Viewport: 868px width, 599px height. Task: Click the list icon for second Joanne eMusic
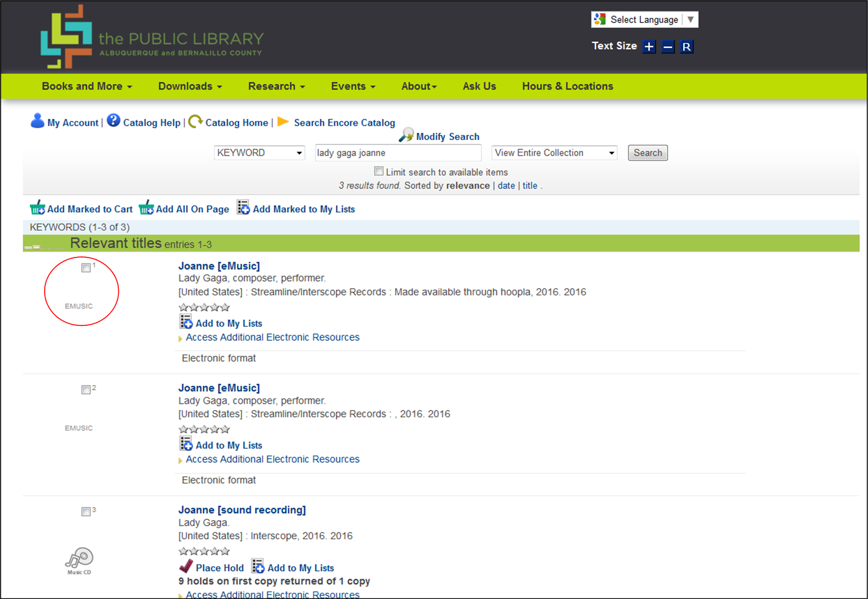(x=186, y=443)
